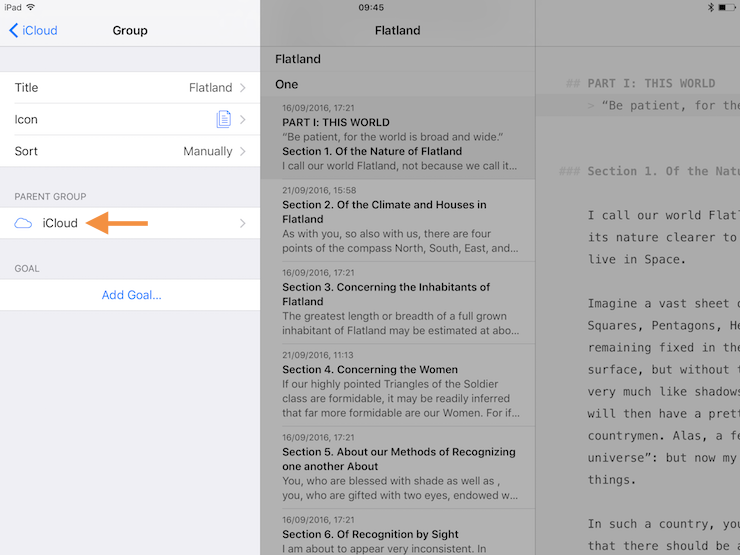Screen dimensions: 740x555
Task: Tap the editor paragraph starting "Imagine a vast sheet"
Action: pyautogui.click(x=664, y=392)
